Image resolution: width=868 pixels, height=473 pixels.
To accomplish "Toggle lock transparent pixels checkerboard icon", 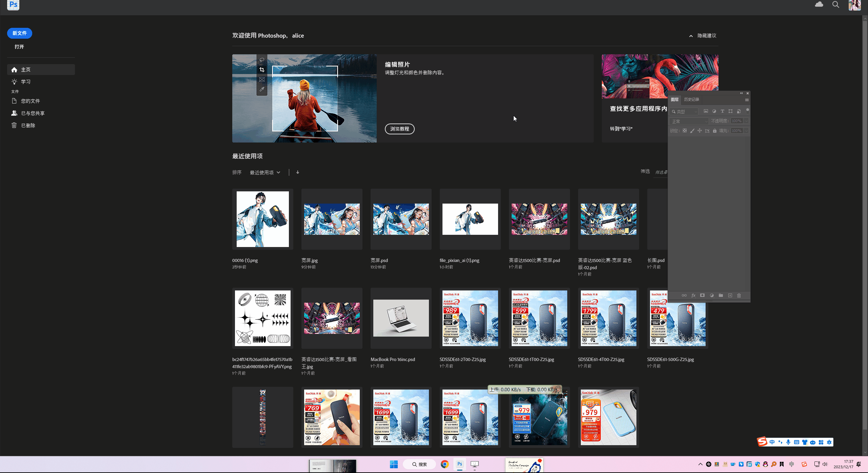I will point(685,131).
